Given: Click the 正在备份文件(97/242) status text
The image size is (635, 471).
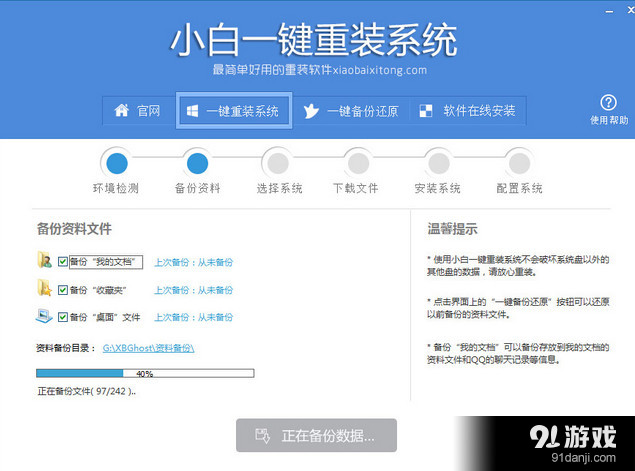Looking at the screenshot, I should 87,391.
